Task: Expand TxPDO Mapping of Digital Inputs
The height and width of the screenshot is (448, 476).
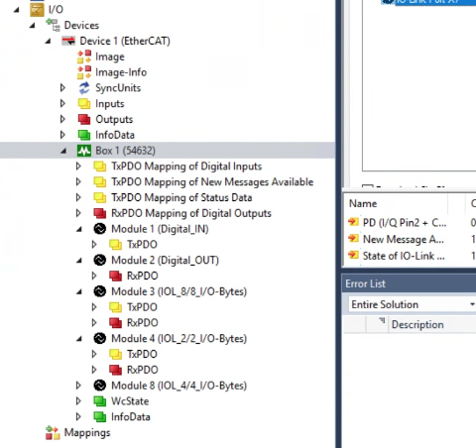Action: (x=78, y=166)
